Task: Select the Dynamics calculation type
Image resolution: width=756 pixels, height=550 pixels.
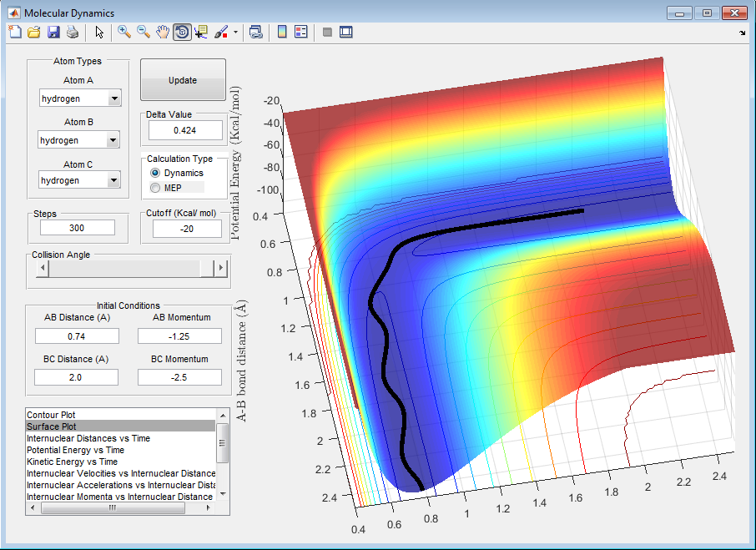Action: (155, 173)
